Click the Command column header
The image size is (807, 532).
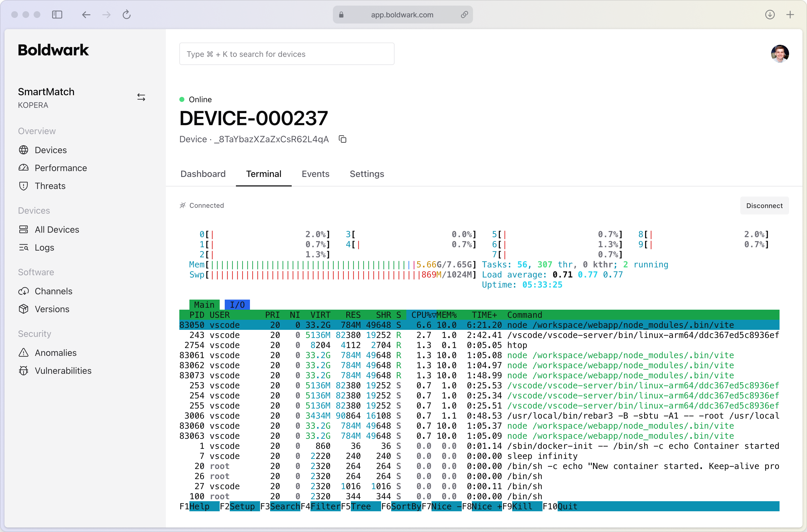tap(525, 315)
